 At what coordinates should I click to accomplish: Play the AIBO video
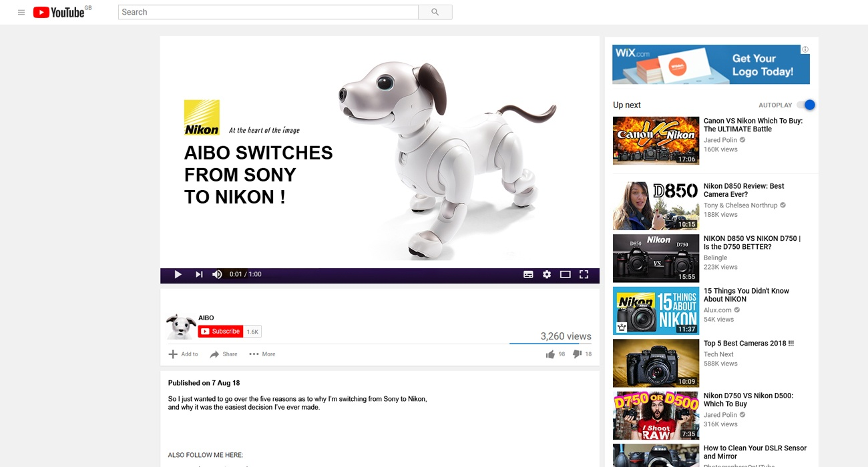(178, 274)
